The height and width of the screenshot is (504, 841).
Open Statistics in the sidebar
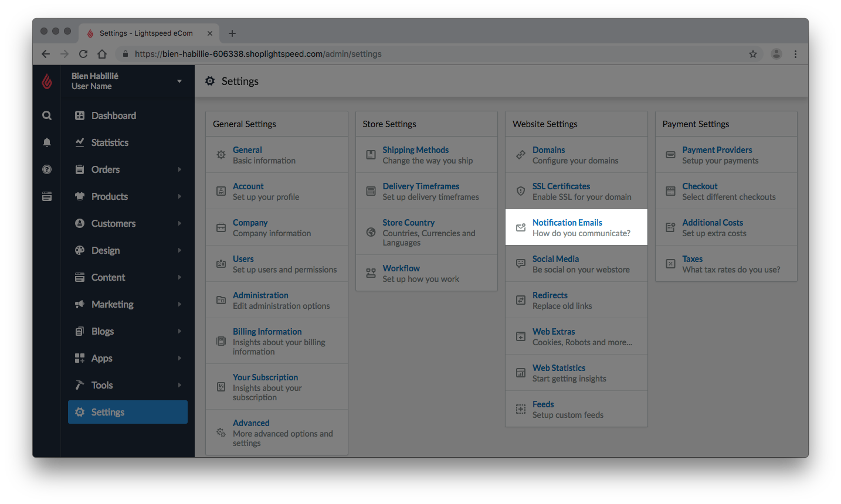[x=110, y=142]
